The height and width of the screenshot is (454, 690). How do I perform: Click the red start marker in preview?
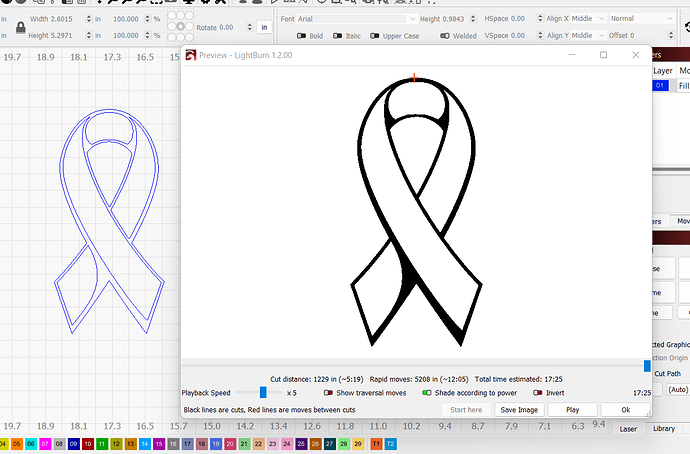pos(414,78)
